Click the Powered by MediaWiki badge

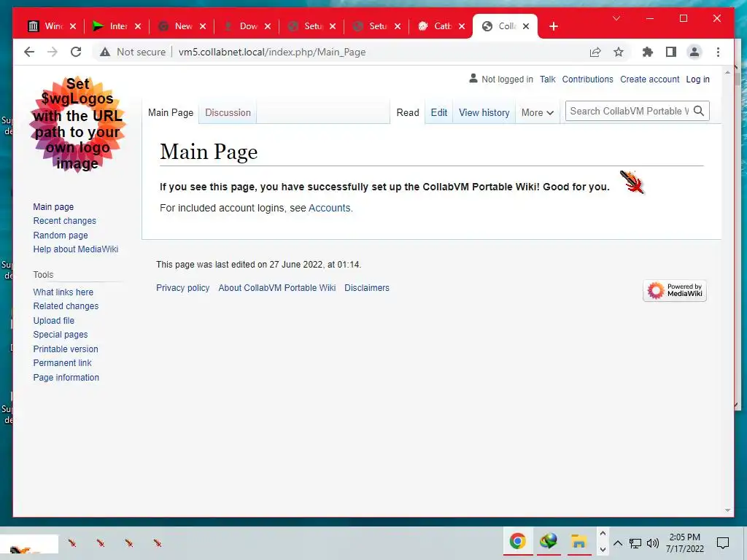(675, 290)
